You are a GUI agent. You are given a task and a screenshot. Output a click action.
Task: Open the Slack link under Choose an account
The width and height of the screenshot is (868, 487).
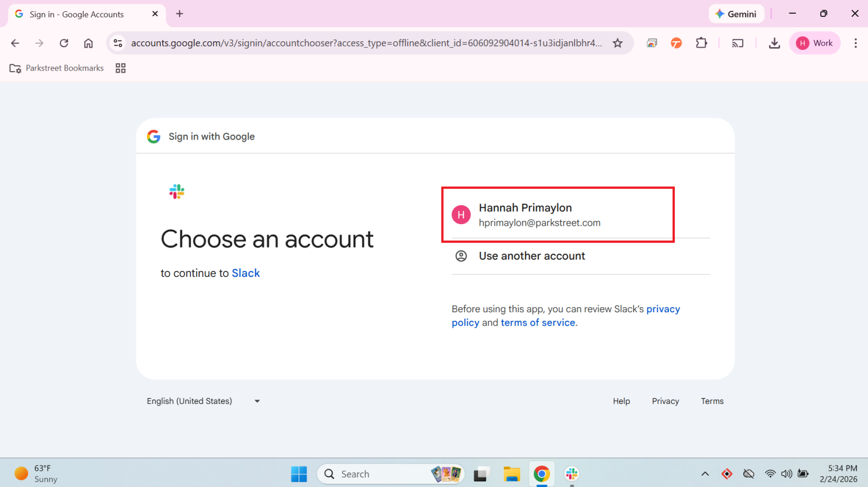[246, 273]
